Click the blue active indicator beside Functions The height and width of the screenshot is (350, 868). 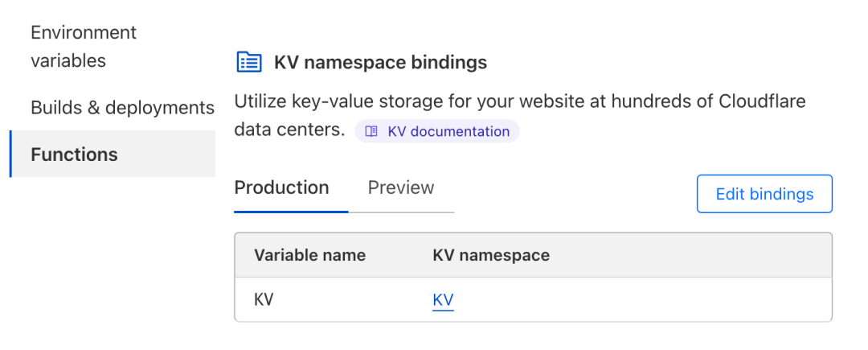tap(10, 154)
